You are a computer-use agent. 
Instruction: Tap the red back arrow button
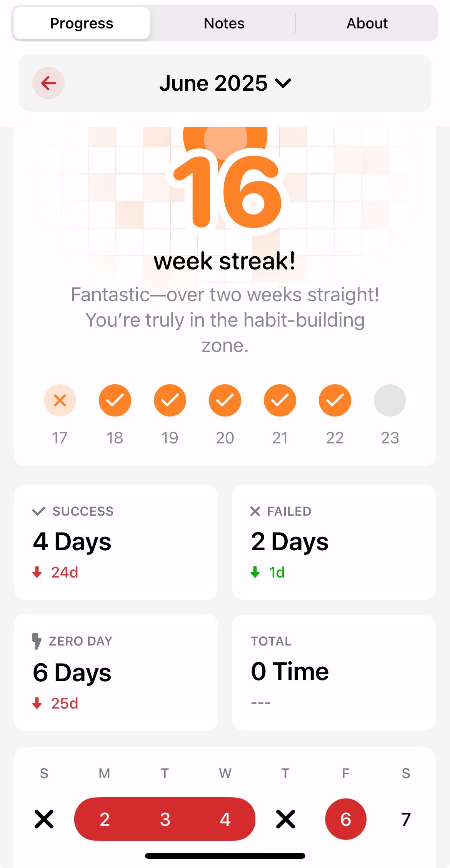(48, 83)
